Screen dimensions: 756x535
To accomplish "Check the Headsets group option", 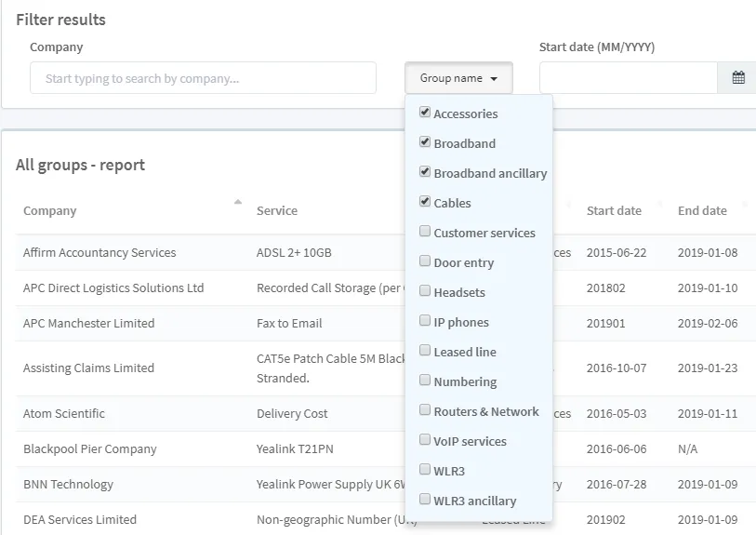I will point(425,292).
